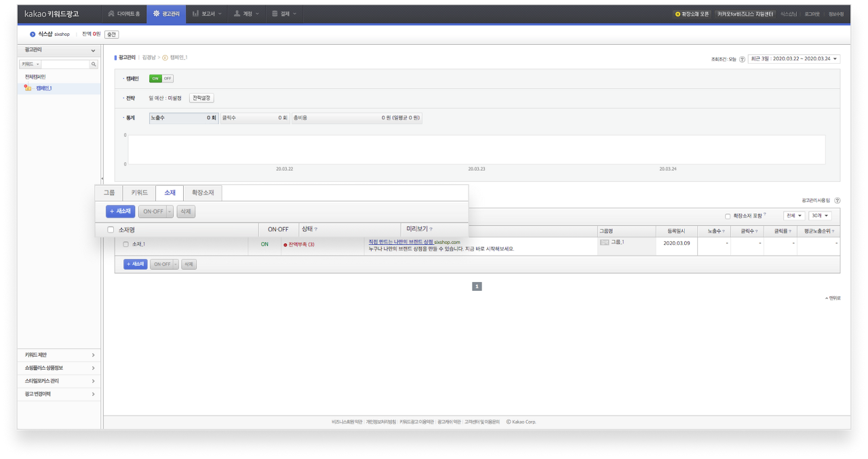Click into the sidebar keyword search field
The image size is (868, 459).
click(x=66, y=64)
